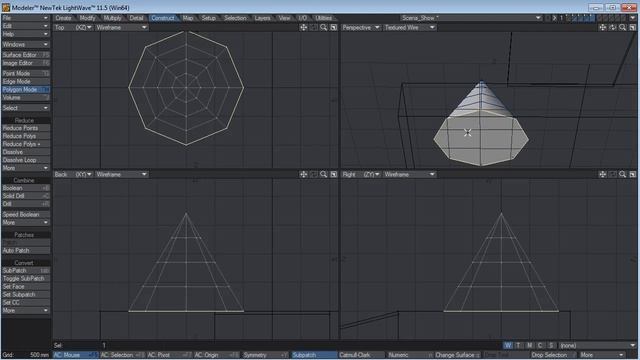Image resolution: width=640 pixels, height=360 pixels.
Task: Click Catmull-Clark button in bottom bar
Action: click(361, 355)
